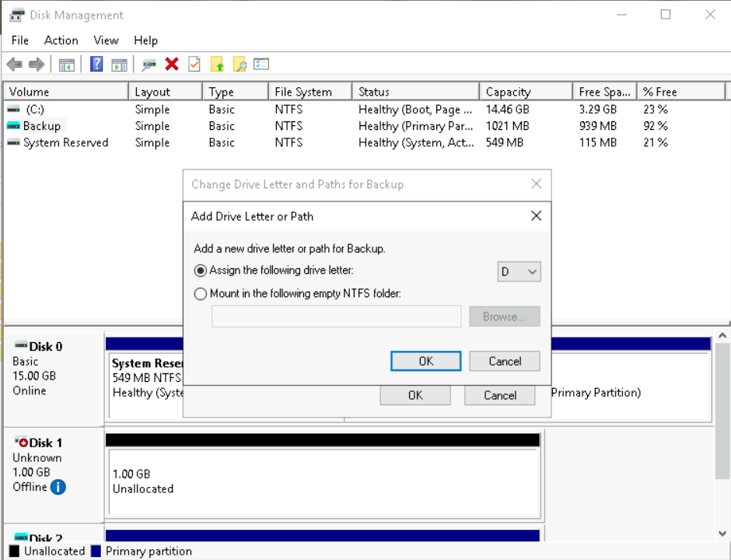Click the document with checkmark toolbar icon
Viewport: 731px width, 560px height.
click(194, 64)
